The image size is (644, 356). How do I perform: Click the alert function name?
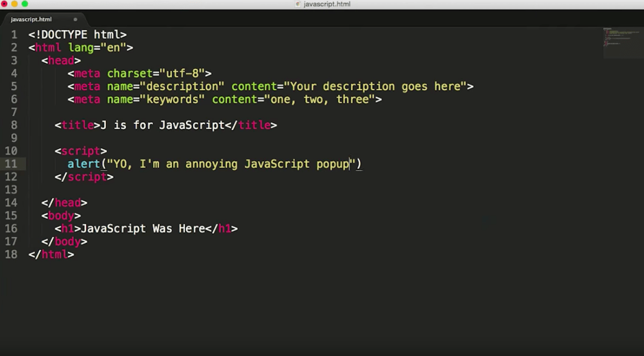tap(83, 164)
